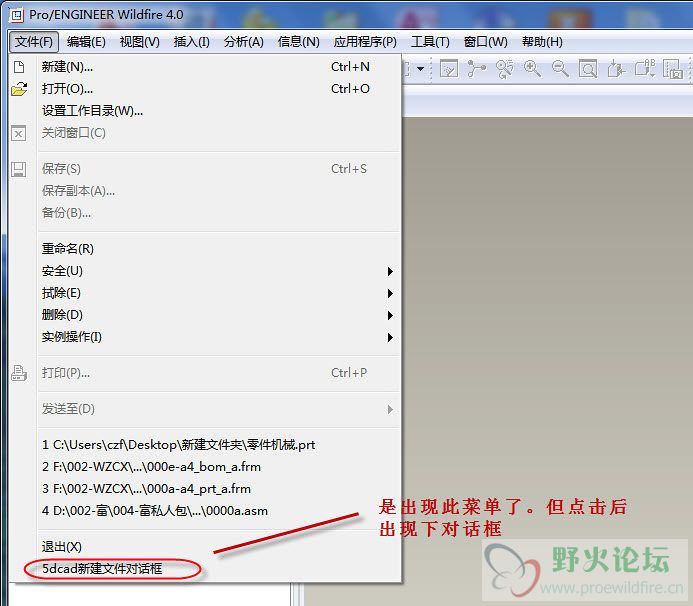Click the reorient view toolbar icon
693x606 pixels.
tap(616, 69)
